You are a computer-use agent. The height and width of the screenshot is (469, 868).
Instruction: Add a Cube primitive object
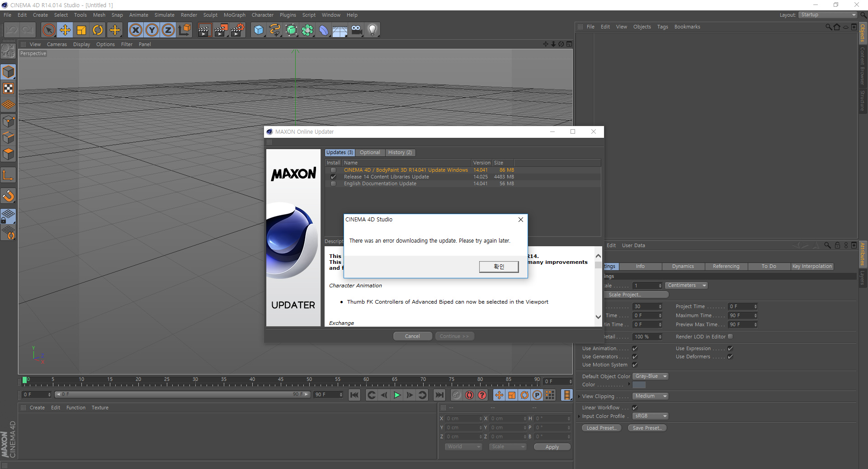[259, 30]
